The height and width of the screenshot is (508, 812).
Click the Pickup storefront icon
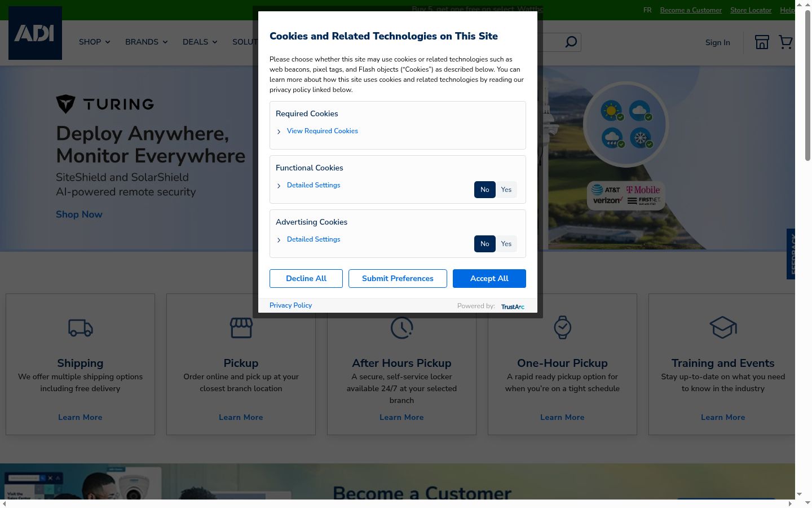click(241, 327)
